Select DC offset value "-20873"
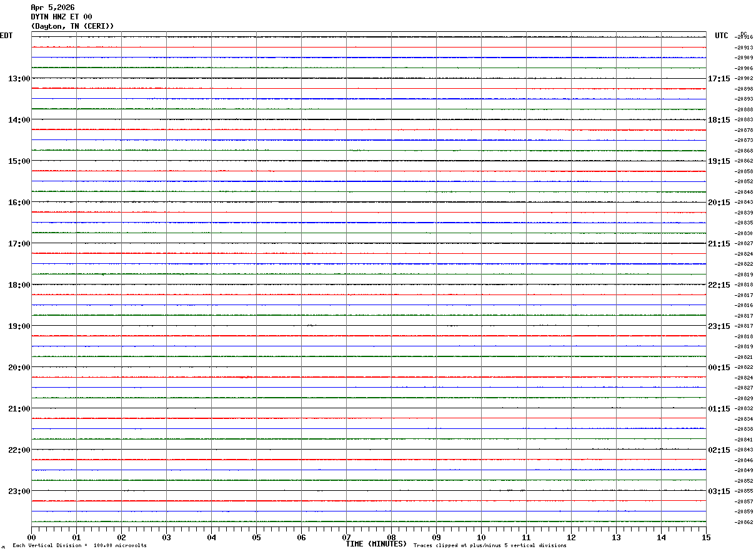Viewport: 756px width, 554px height. (x=744, y=141)
